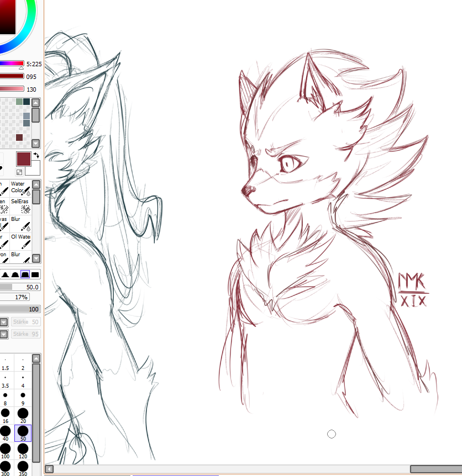
Task: Click the brush size list scrollbar thumb
Action: [x=36, y=412]
